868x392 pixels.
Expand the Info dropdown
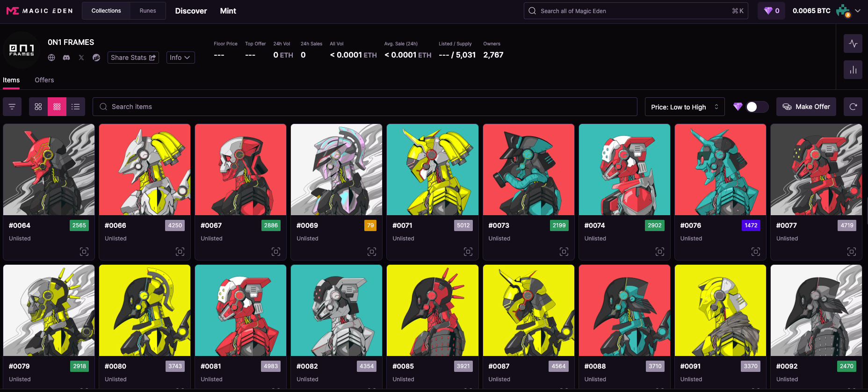[x=180, y=58]
